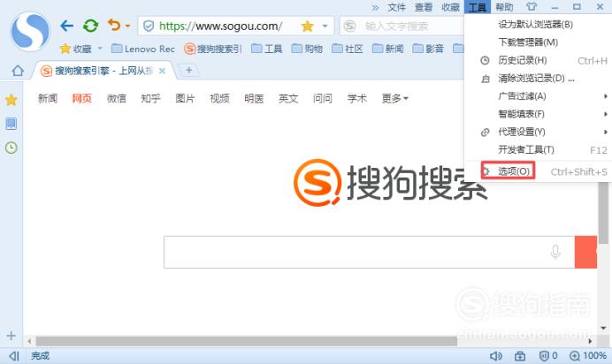
Task: Bookmark page with address bar star
Action: tap(308, 27)
